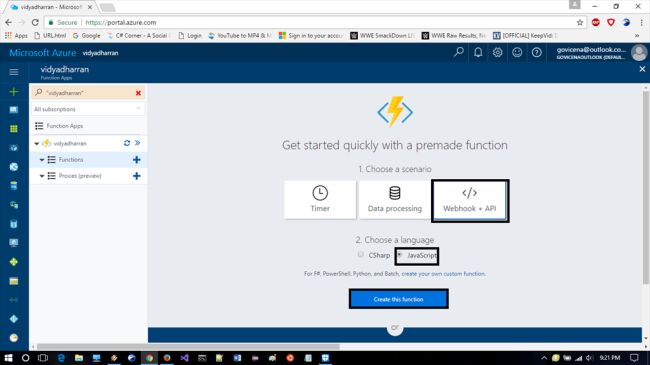
Task: Open the URLhtml bookmark
Action: pyautogui.click(x=50, y=36)
